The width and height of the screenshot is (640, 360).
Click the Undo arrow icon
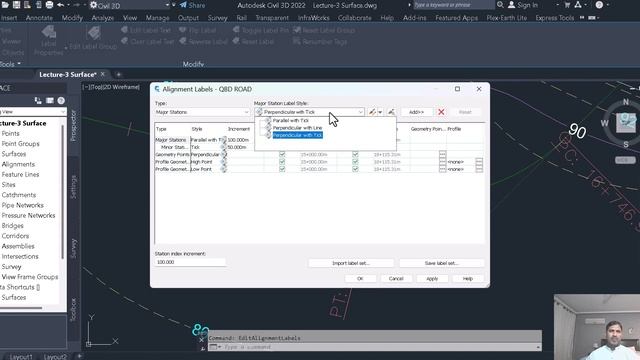60,5
